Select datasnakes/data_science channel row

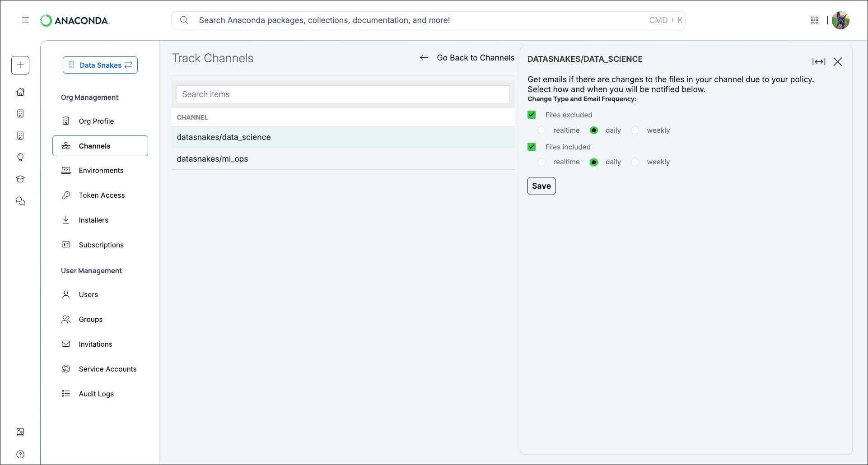coord(343,137)
